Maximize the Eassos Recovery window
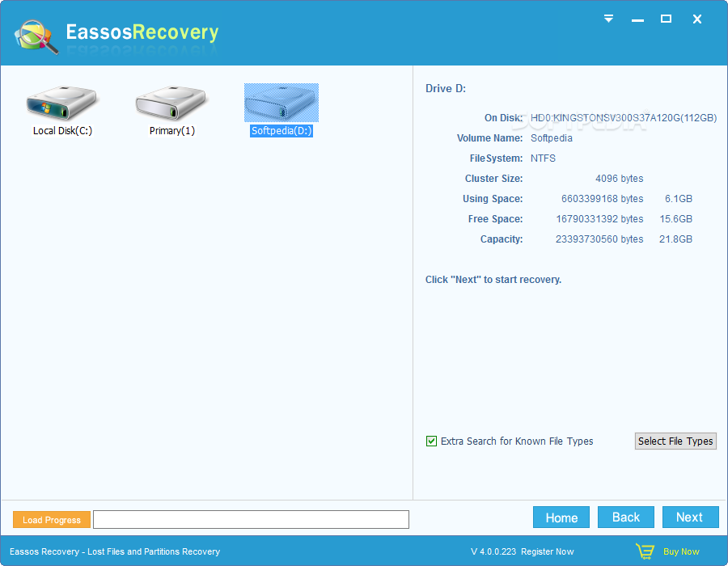 [x=666, y=19]
